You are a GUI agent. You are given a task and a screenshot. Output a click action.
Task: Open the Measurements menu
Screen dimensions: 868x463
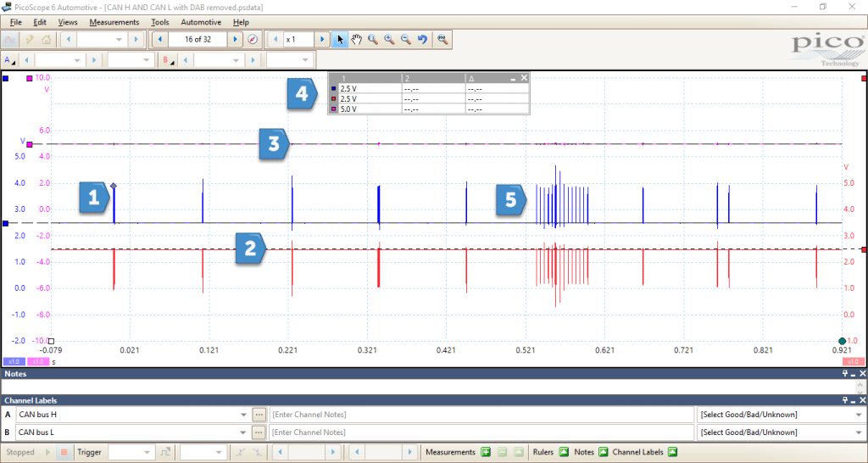[x=114, y=22]
